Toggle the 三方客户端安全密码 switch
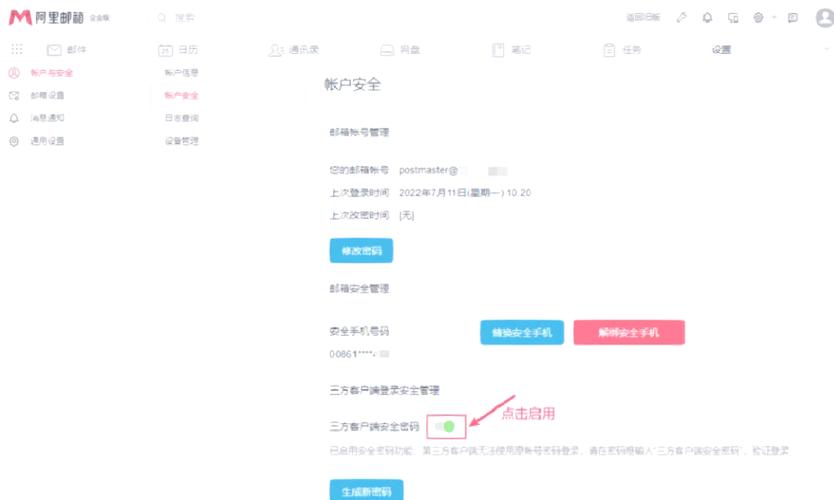Image resolution: width=834 pixels, height=500 pixels. click(446, 427)
